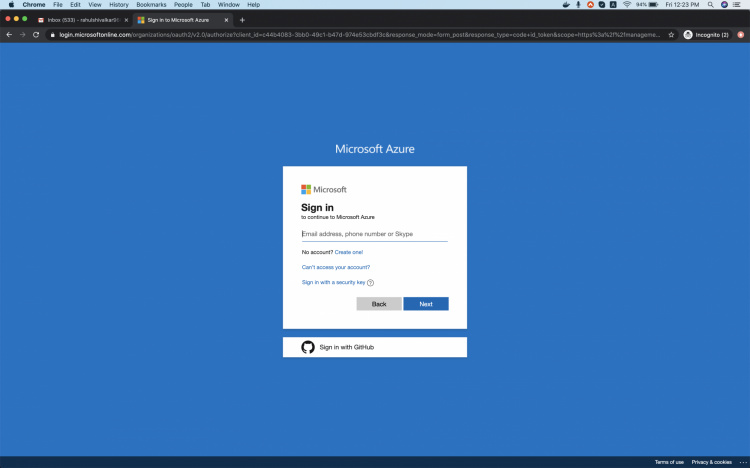Open a new tab with the plus icon
The image size is (750, 468).
pyautogui.click(x=242, y=20)
